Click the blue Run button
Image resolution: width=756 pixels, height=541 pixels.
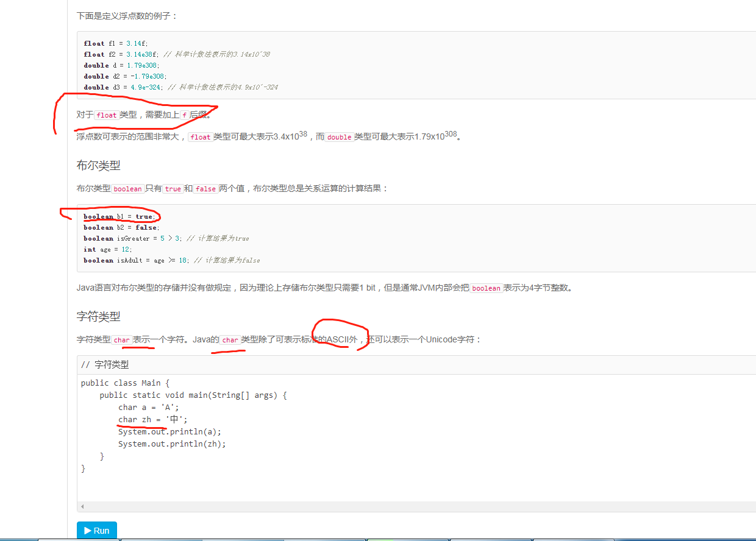pos(97,530)
